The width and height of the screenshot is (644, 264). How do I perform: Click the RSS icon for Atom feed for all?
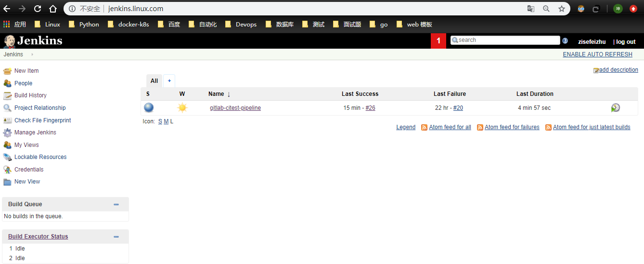pyautogui.click(x=424, y=127)
